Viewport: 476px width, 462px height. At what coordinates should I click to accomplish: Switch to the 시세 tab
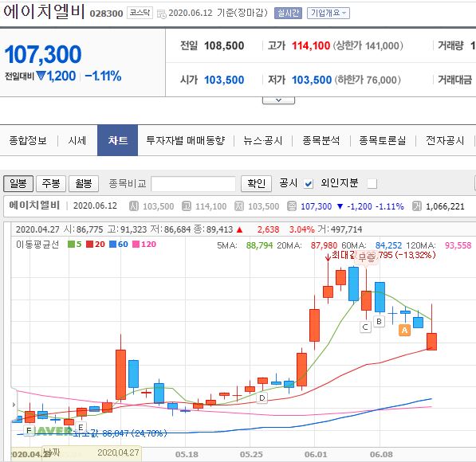(77, 140)
